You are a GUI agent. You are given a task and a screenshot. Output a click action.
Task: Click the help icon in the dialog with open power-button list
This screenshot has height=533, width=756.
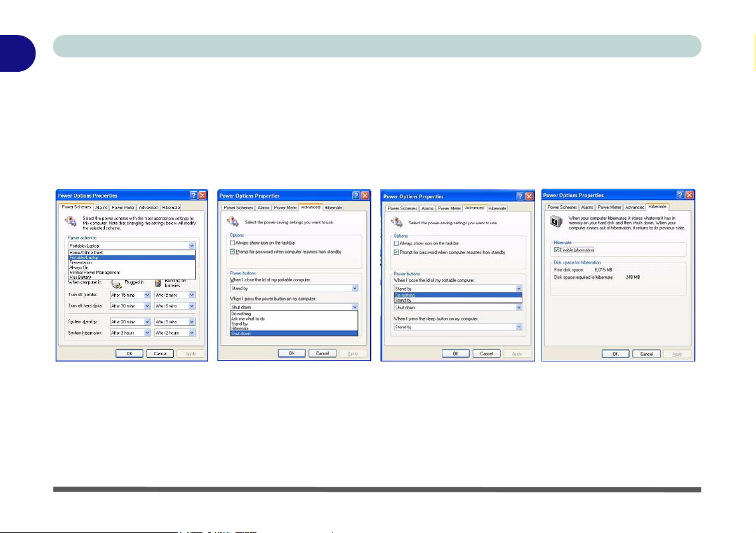click(356, 196)
